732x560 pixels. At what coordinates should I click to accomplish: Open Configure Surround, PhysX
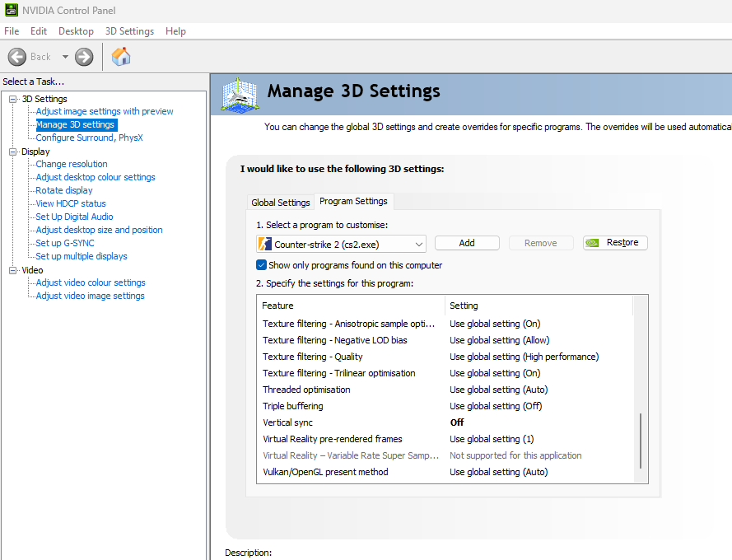tap(89, 138)
